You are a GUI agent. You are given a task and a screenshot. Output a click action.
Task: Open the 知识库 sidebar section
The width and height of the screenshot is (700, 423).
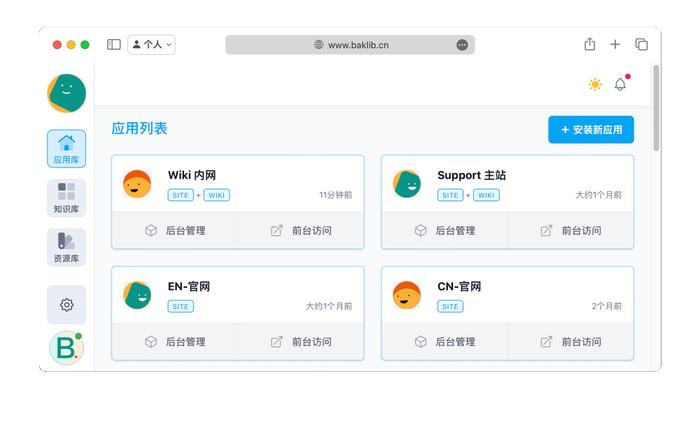(67, 198)
